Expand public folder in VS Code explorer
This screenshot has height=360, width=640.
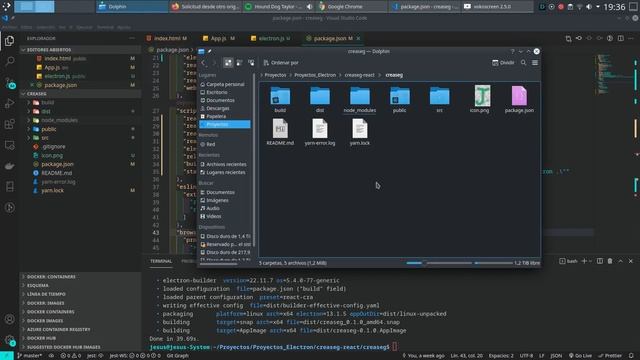point(80,129)
